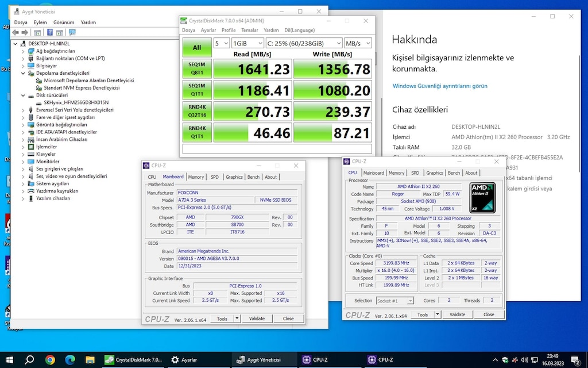588x368 pixels.
Task: Switch to Memory tab in Mainboard CPU-Z window
Action: coord(196,177)
